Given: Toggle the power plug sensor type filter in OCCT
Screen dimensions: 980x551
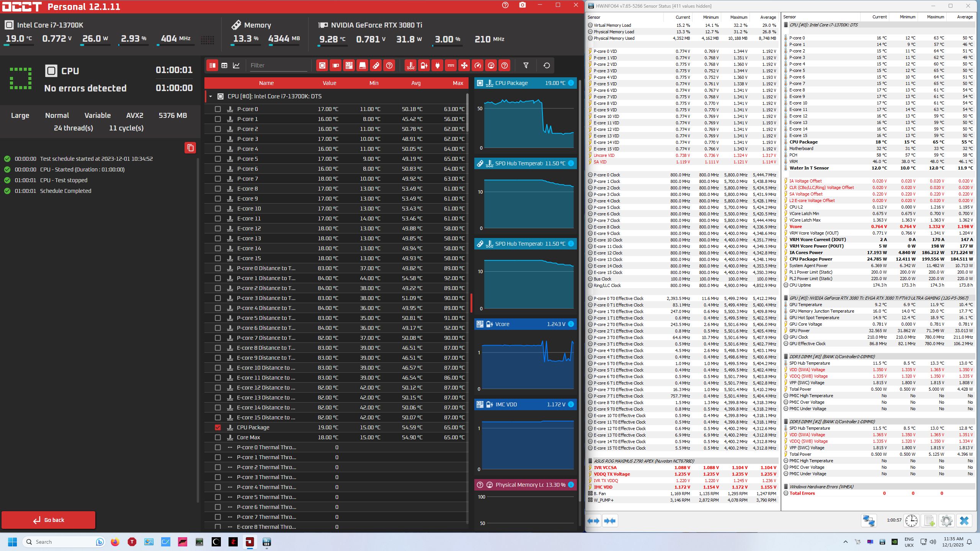Looking at the screenshot, I should tap(438, 65).
